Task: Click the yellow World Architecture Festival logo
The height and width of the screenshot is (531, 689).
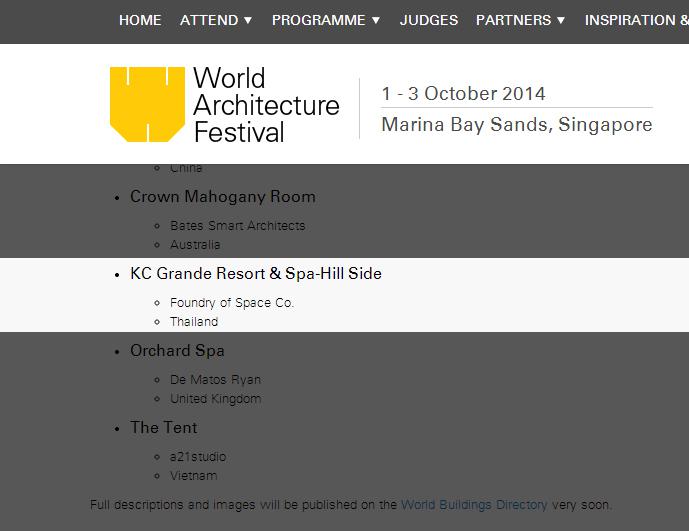Action: click(x=147, y=104)
